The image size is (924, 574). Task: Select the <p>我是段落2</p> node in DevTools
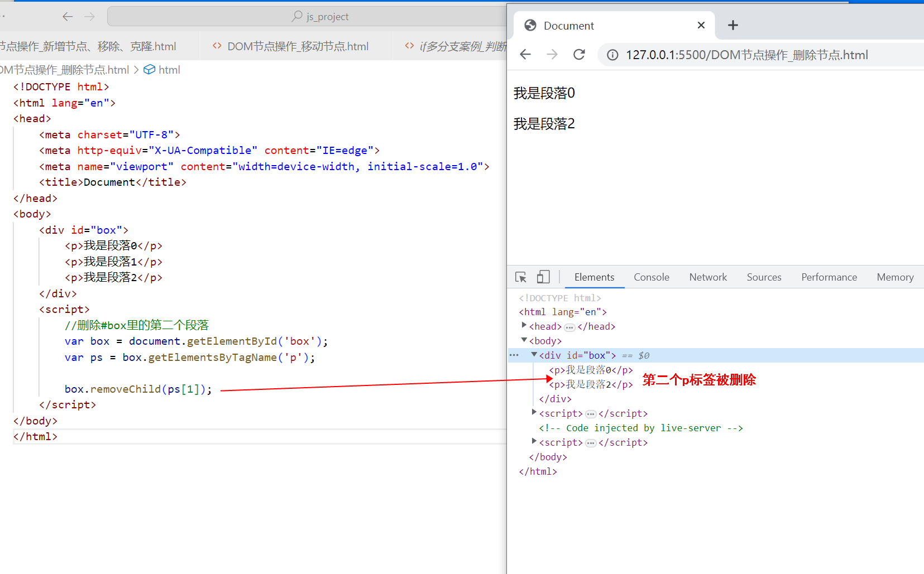coord(591,384)
